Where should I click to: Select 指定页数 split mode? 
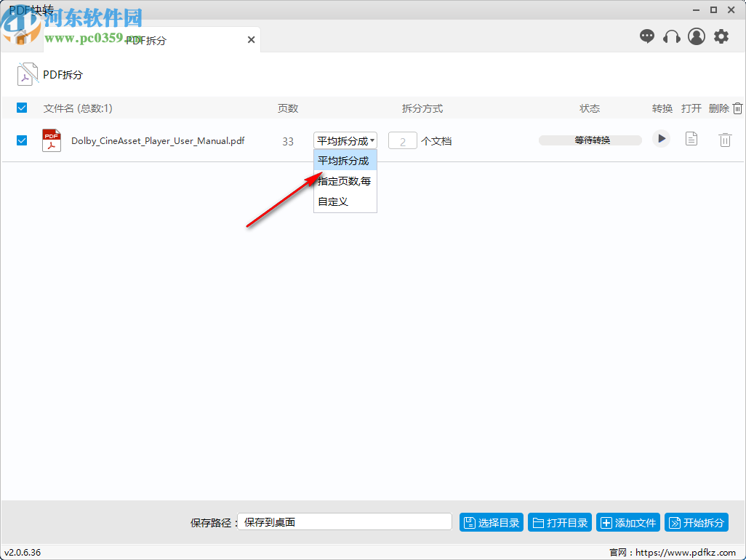tap(342, 181)
